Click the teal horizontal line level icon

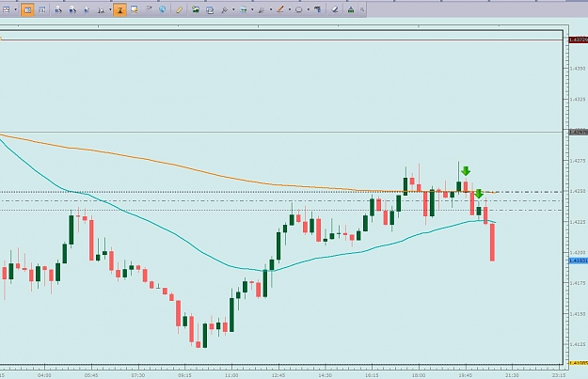pos(244,10)
